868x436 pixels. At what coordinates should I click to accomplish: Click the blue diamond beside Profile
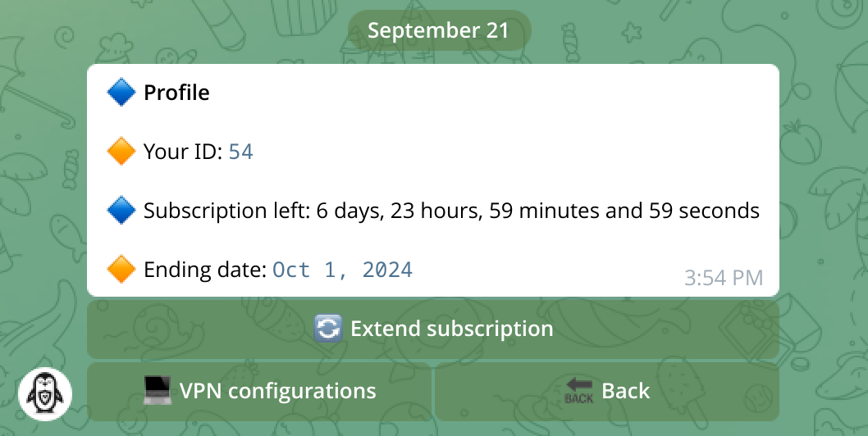pos(121,93)
